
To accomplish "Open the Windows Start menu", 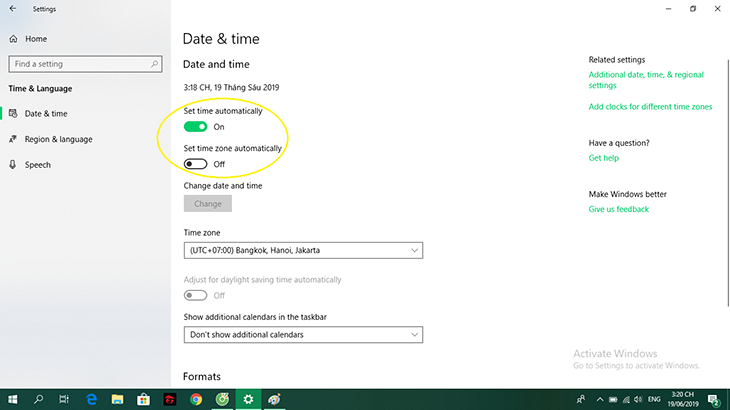I will [12, 399].
